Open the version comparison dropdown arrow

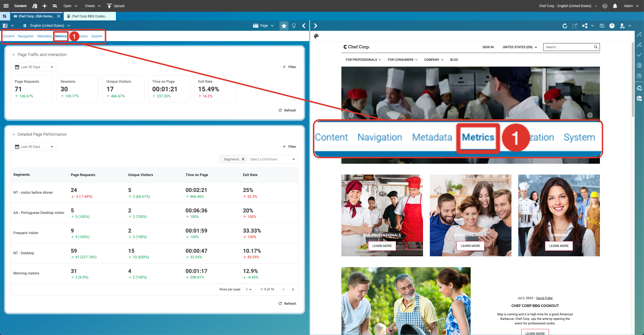12,25
